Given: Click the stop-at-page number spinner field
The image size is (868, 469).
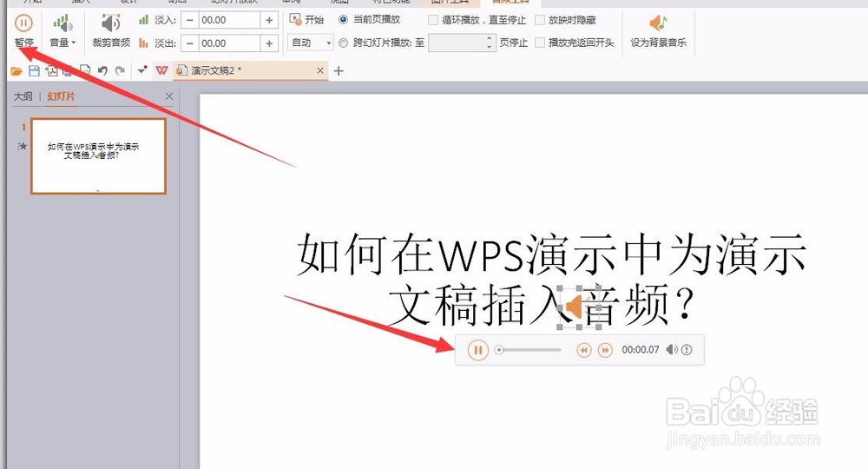Looking at the screenshot, I should [x=461, y=43].
